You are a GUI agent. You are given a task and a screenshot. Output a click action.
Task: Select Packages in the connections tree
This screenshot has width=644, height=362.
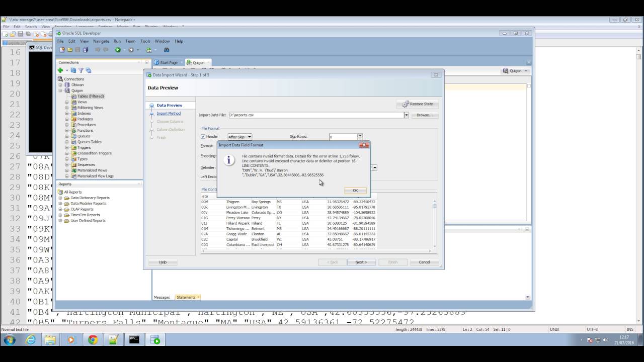click(85, 119)
